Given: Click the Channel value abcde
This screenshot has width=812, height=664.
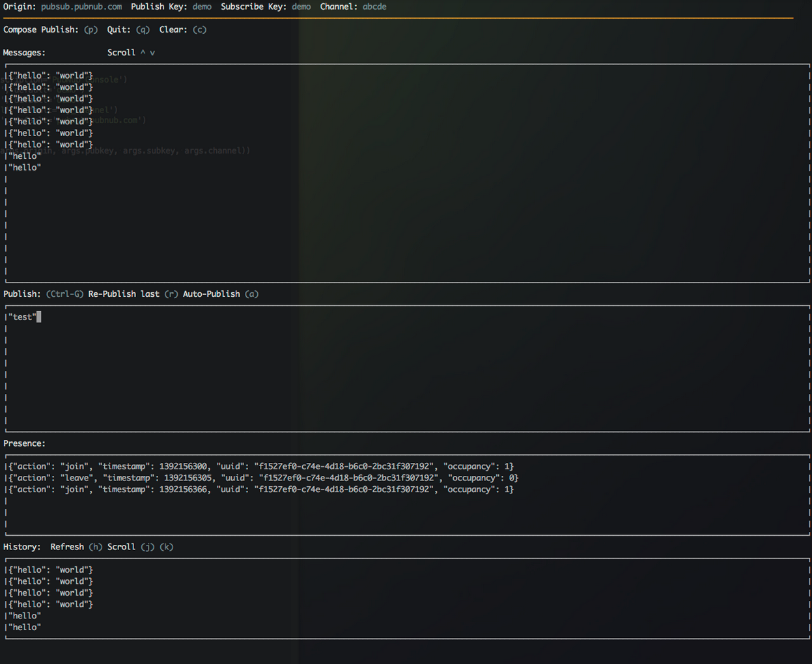Looking at the screenshot, I should pos(374,7).
